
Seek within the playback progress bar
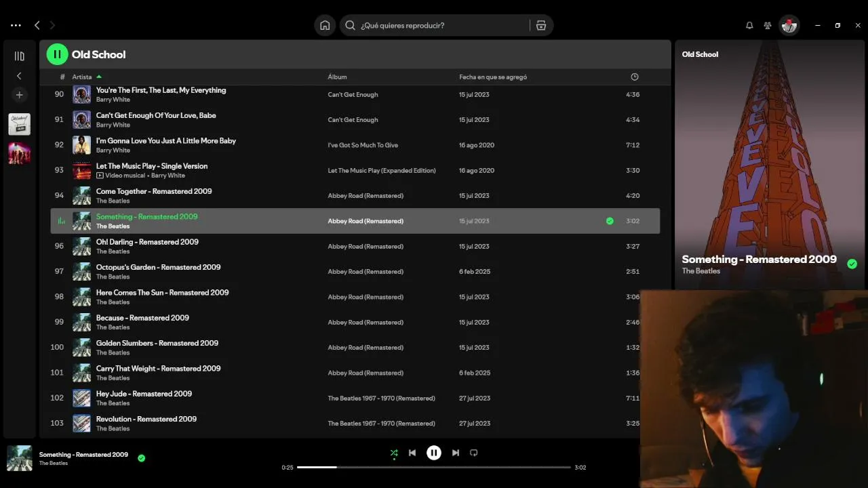(434, 467)
